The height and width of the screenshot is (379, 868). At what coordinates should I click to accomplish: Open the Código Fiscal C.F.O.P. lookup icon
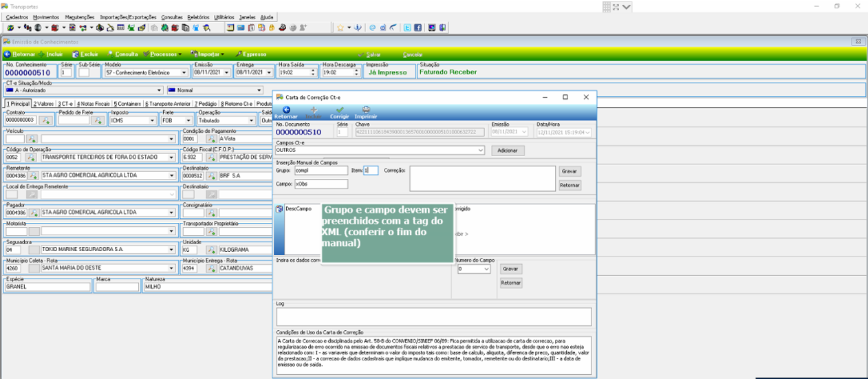[x=212, y=157]
